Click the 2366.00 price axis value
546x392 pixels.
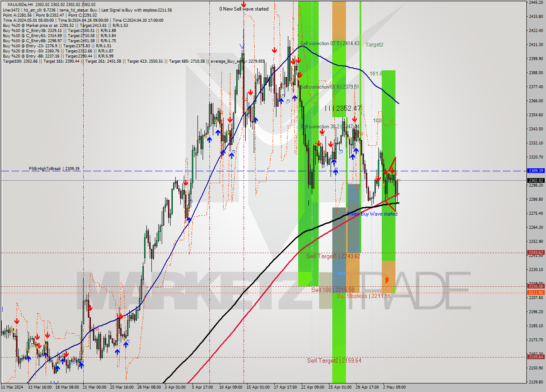coord(536,101)
